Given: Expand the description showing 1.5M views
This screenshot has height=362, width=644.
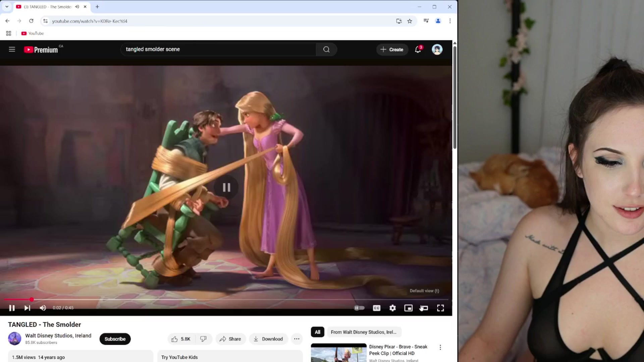Looking at the screenshot, I should (80, 356).
